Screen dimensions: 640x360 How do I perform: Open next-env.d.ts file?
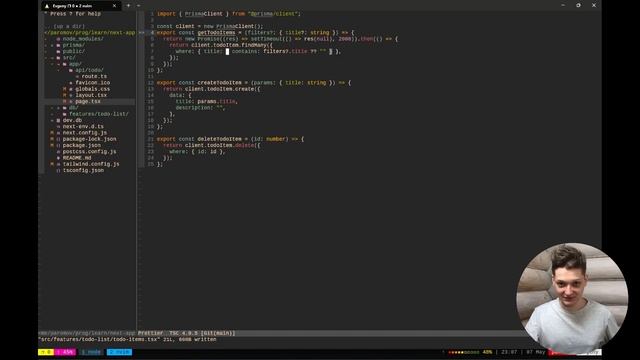click(83, 127)
